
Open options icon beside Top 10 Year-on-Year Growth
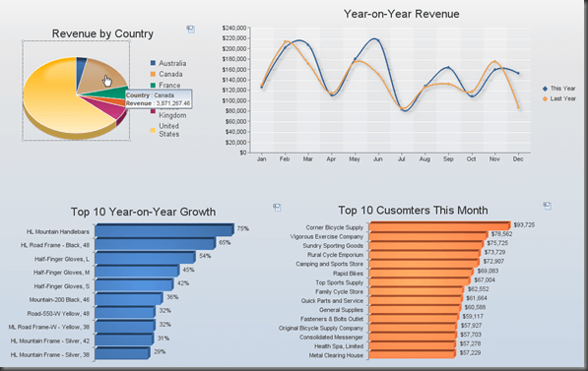277,208
